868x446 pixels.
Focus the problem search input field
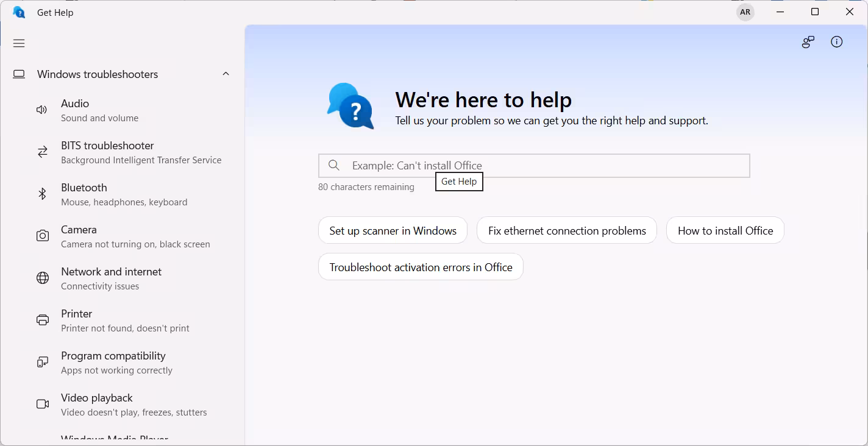534,166
